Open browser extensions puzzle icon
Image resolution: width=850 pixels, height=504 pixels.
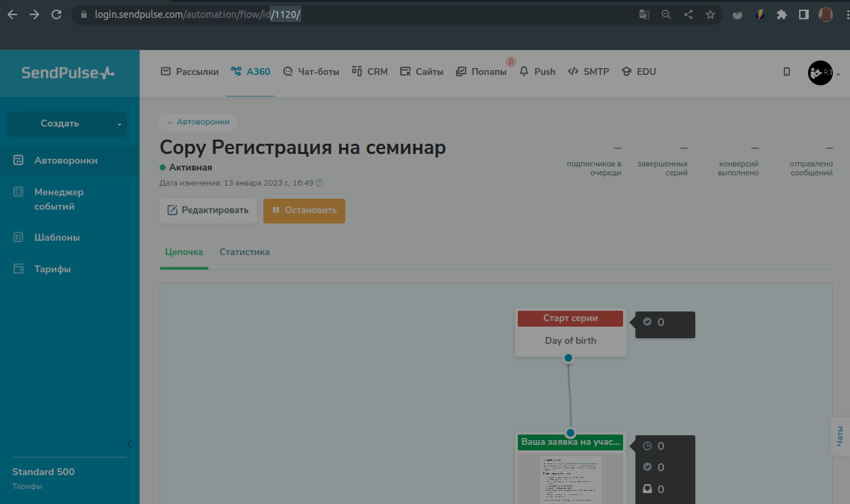(781, 14)
